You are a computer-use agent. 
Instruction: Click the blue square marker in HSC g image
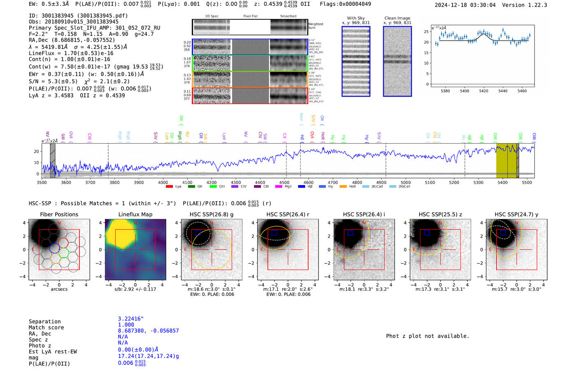(198, 233)
